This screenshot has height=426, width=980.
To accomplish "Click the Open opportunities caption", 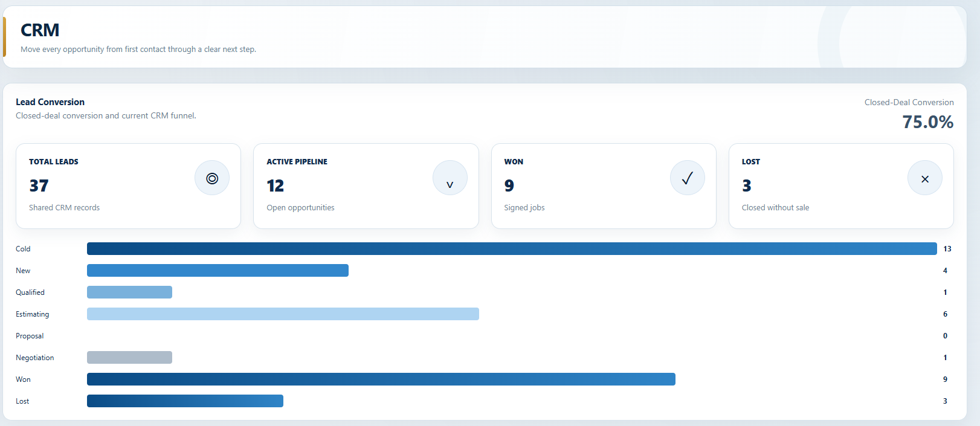I will [300, 208].
